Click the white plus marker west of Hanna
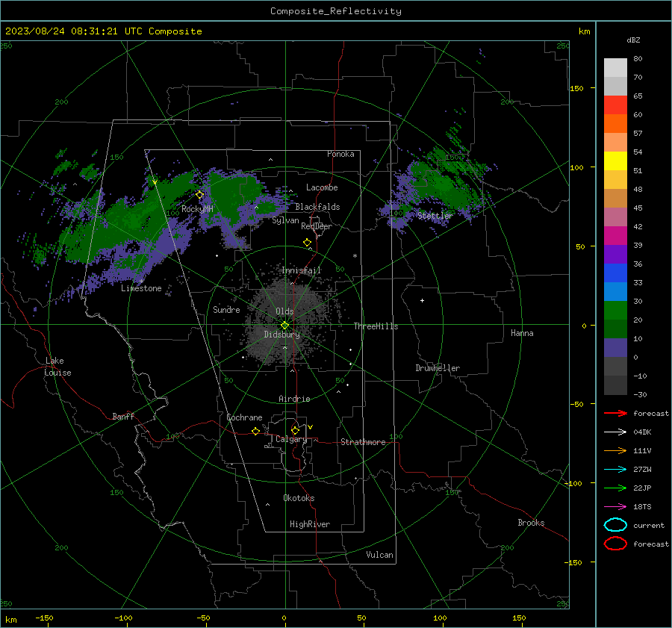Viewport: 672px width, 628px height. tap(422, 300)
